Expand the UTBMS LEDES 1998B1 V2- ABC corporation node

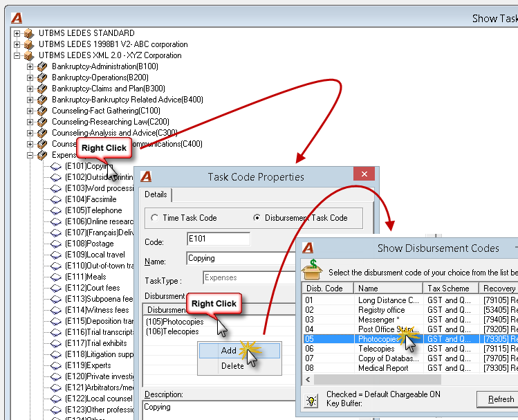17,44
